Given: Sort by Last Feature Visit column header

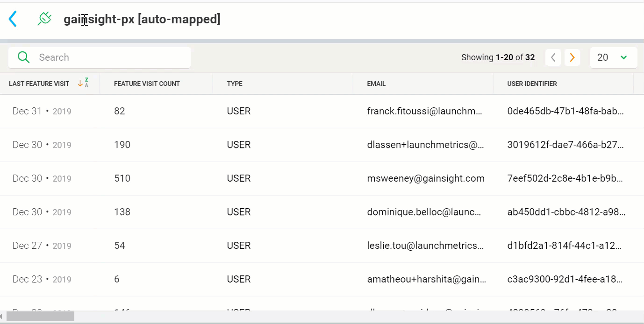Looking at the screenshot, I should coord(39,84).
